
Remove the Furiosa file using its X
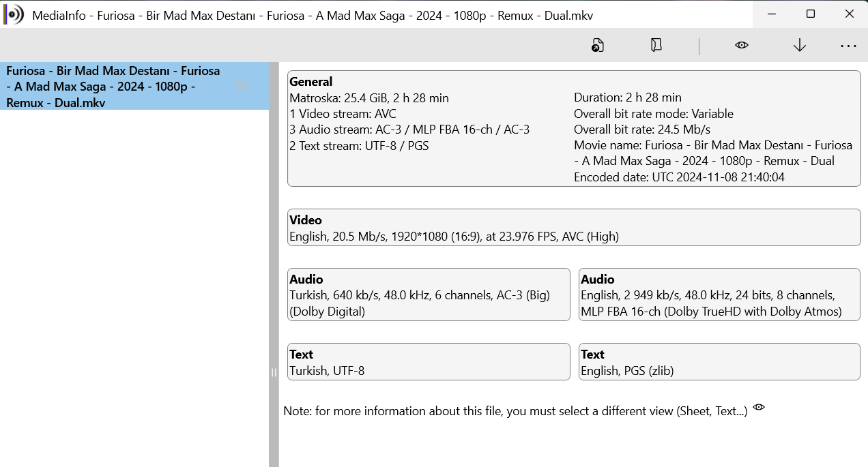(x=241, y=86)
